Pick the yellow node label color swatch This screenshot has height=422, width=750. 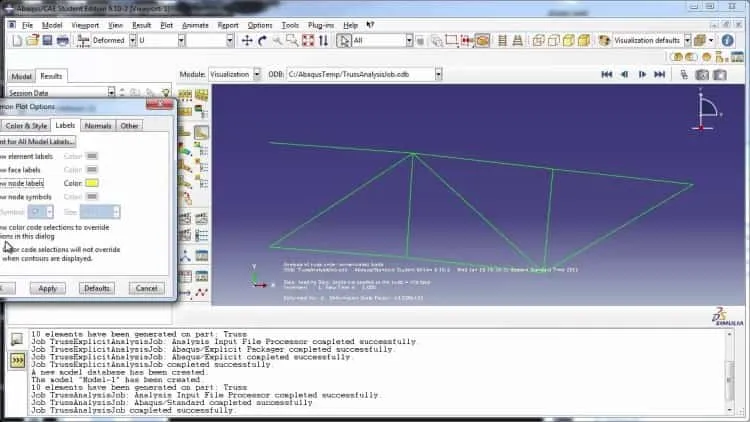pos(92,183)
